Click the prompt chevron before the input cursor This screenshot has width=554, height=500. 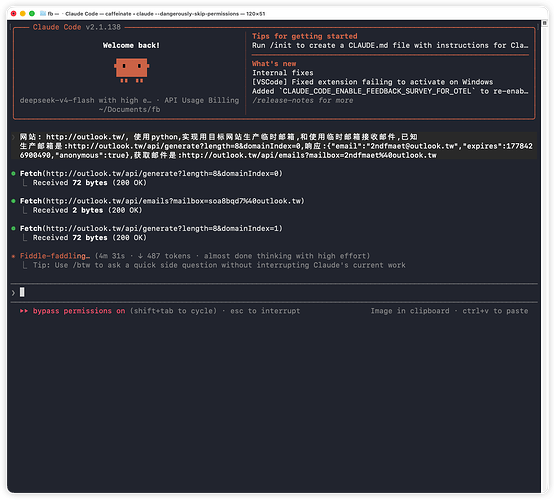pyautogui.click(x=13, y=293)
